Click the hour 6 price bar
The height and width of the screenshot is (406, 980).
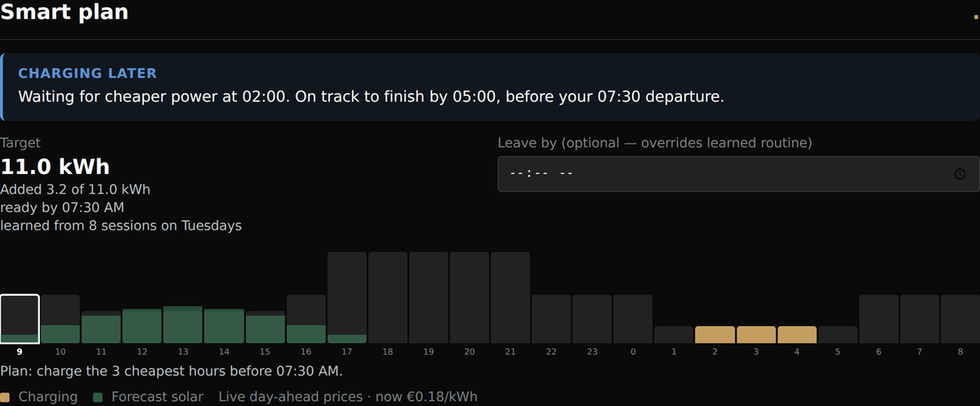coord(879,319)
